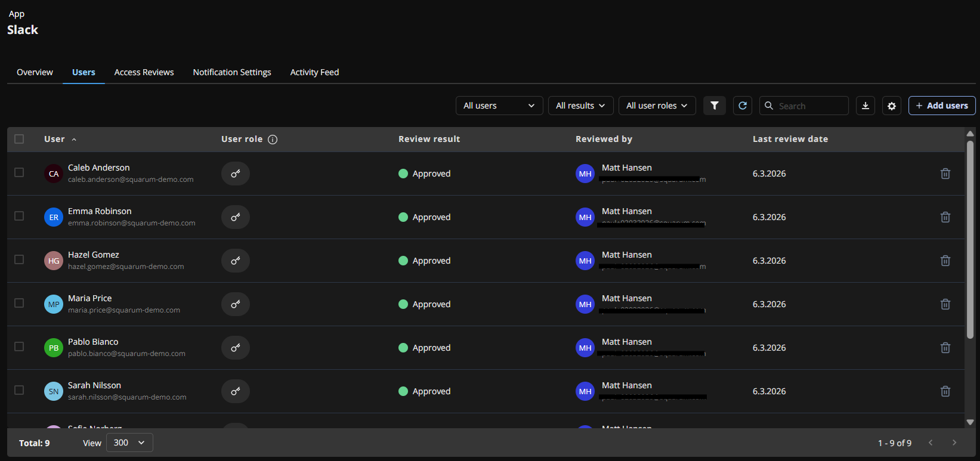Click the Add users button
The height and width of the screenshot is (461, 980).
click(941, 106)
